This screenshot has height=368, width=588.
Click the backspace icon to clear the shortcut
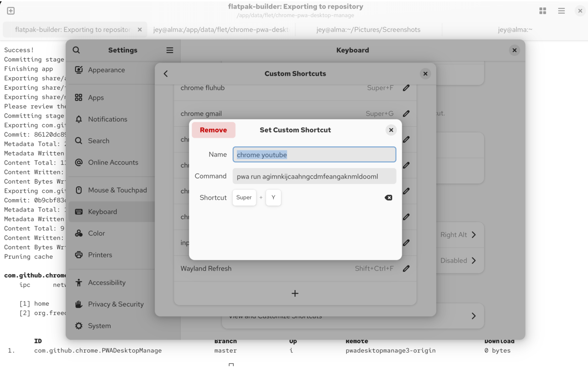pos(388,198)
